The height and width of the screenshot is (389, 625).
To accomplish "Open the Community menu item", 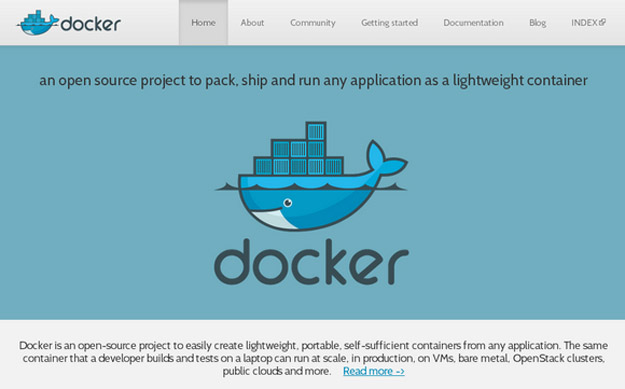I will [312, 23].
